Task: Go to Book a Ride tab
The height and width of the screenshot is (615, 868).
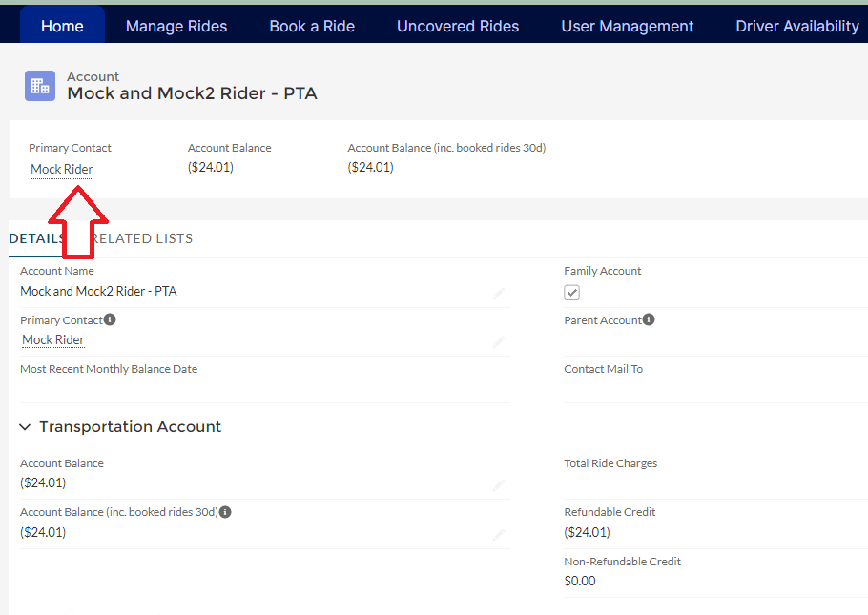Action: point(312,26)
